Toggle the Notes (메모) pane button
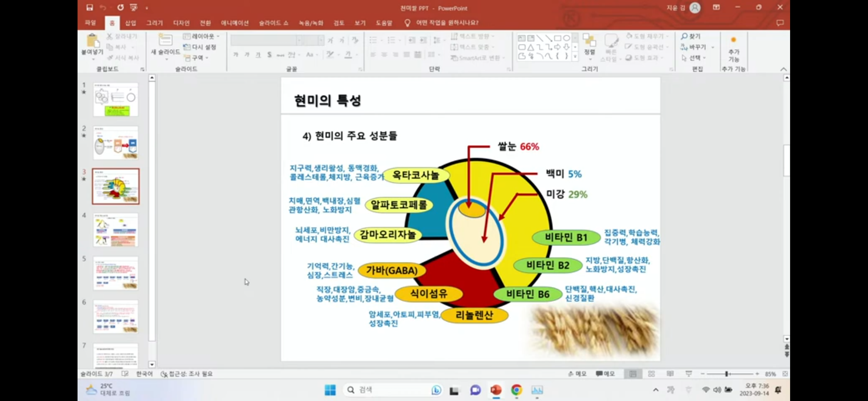This screenshot has width=868, height=401. click(577, 374)
